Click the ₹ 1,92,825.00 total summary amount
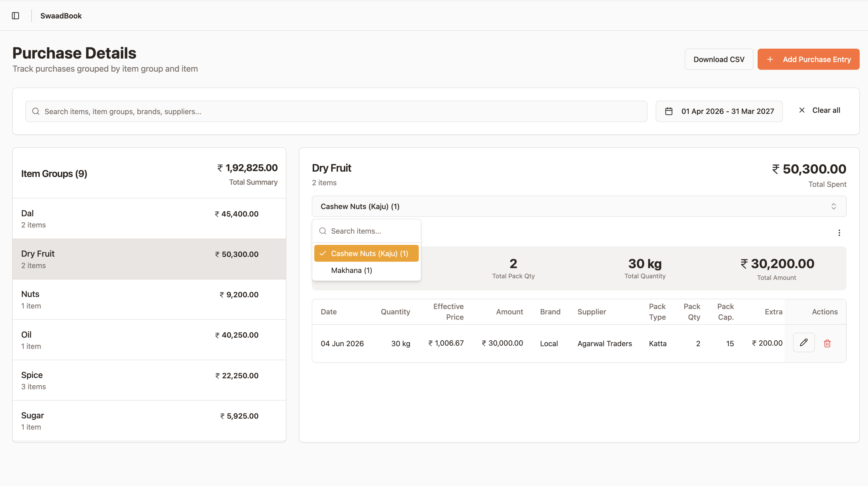Image resolution: width=868 pixels, height=486 pixels. 247,168
